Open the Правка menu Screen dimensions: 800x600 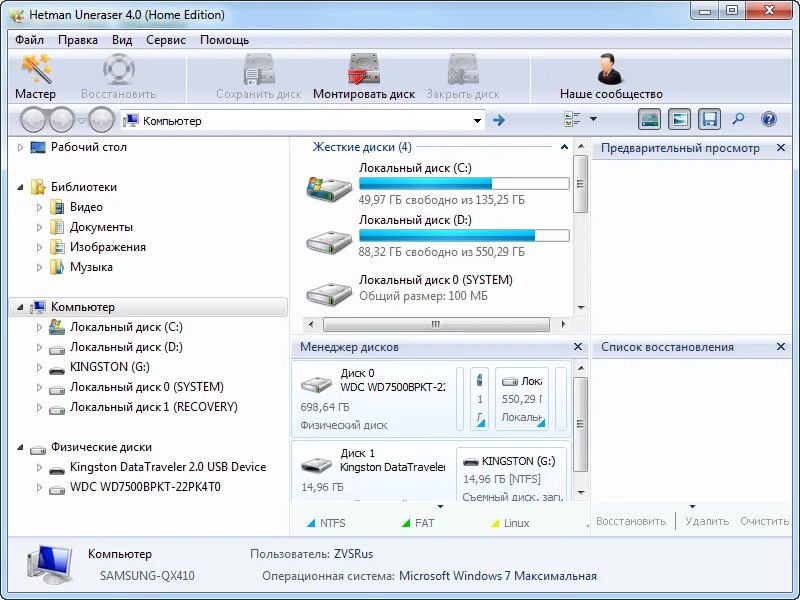click(x=78, y=40)
